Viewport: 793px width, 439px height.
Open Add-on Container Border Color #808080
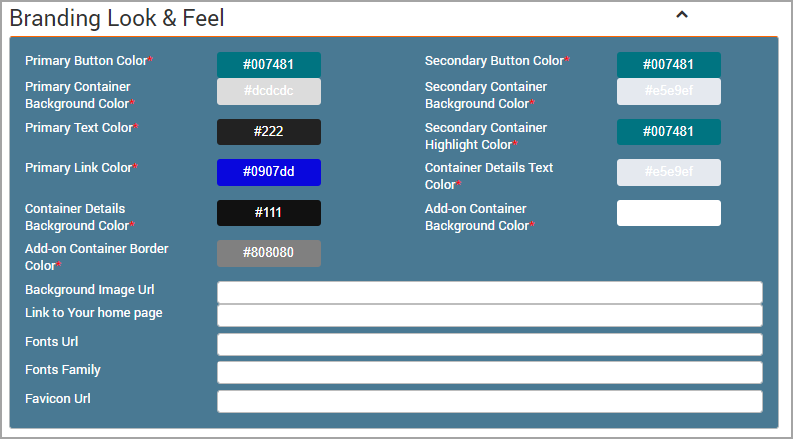point(269,253)
